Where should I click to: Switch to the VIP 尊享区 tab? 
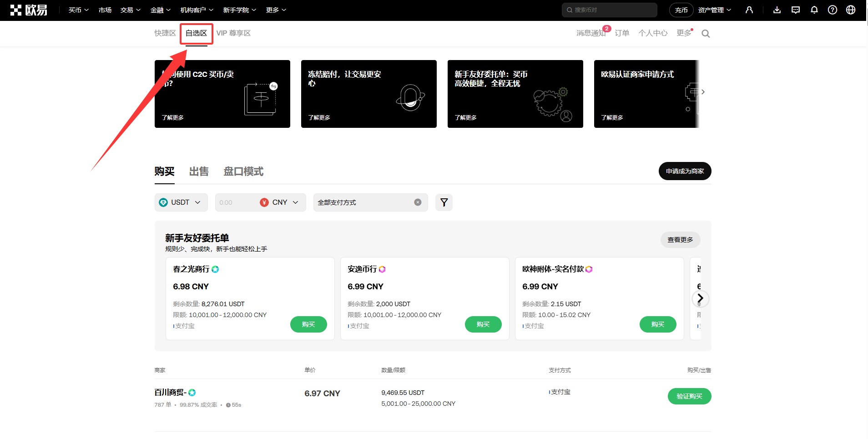point(233,33)
